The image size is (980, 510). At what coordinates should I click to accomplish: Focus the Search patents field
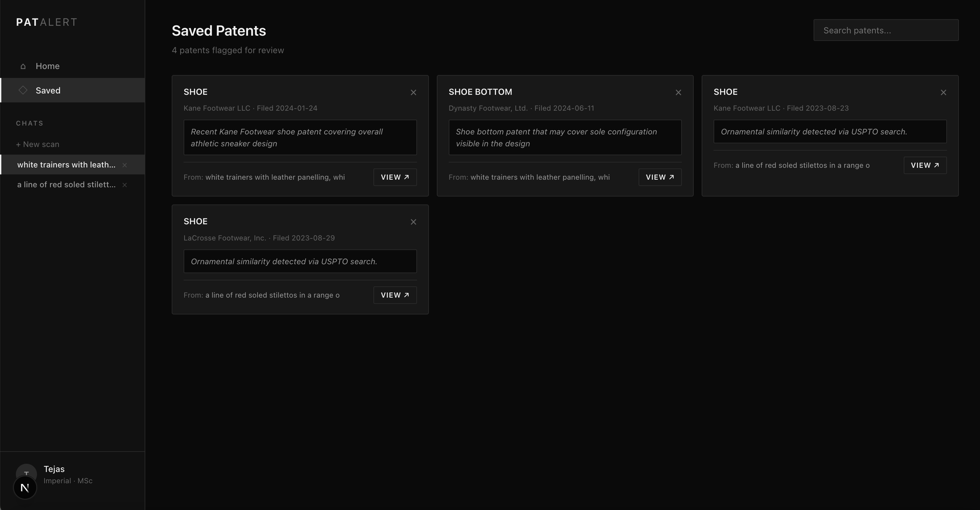point(886,30)
